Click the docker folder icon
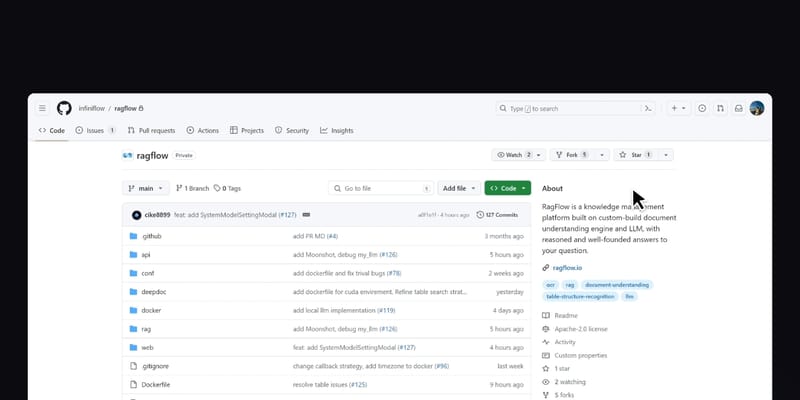Screen dimensions: 800x400 133,310
